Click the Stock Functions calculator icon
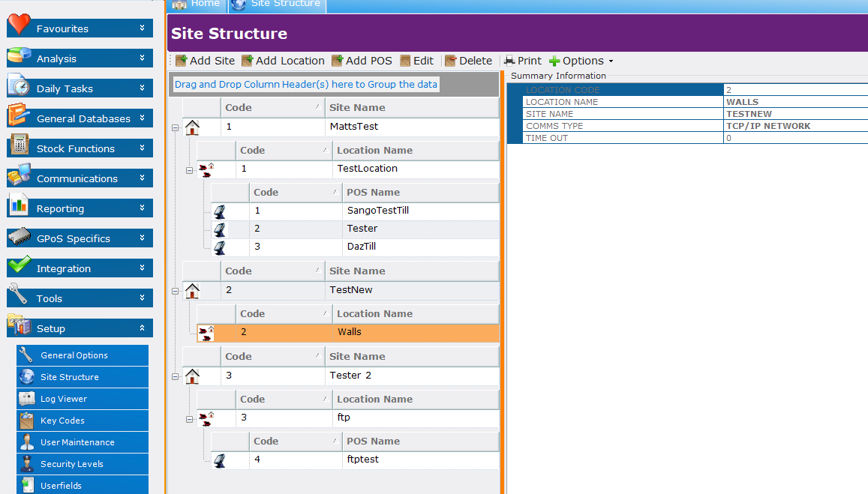The width and height of the screenshot is (868, 494). tap(19, 145)
